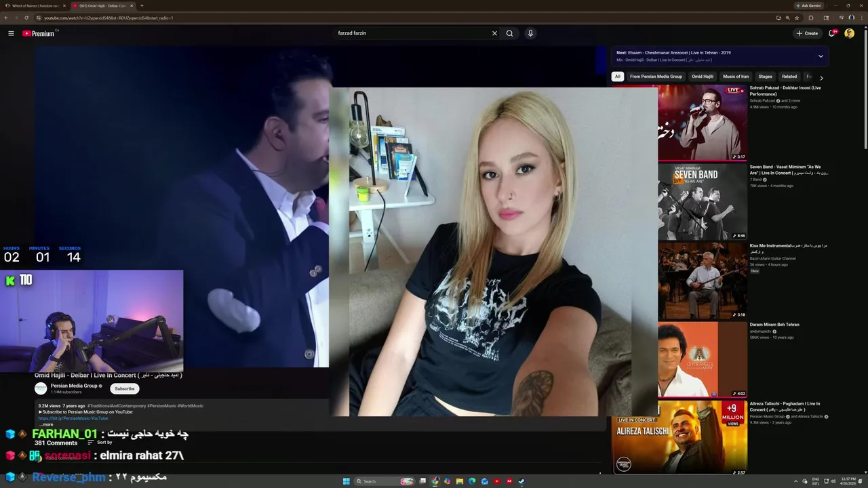Select the 'Related' filter chip
Image resolution: width=868 pixels, height=488 pixels.
click(x=789, y=77)
